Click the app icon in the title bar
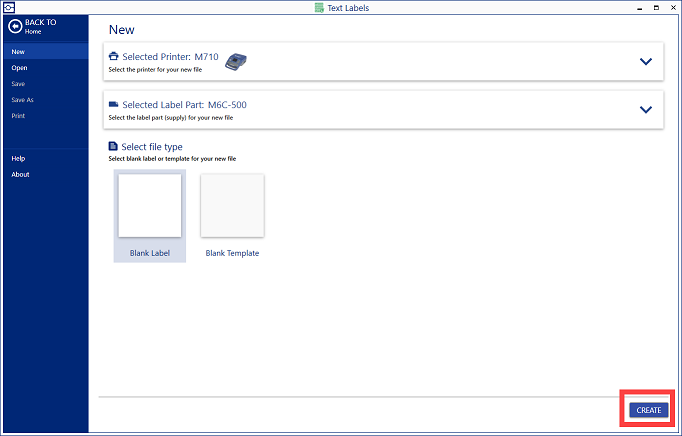Image resolution: width=682 pixels, height=436 pixels. 7,7
